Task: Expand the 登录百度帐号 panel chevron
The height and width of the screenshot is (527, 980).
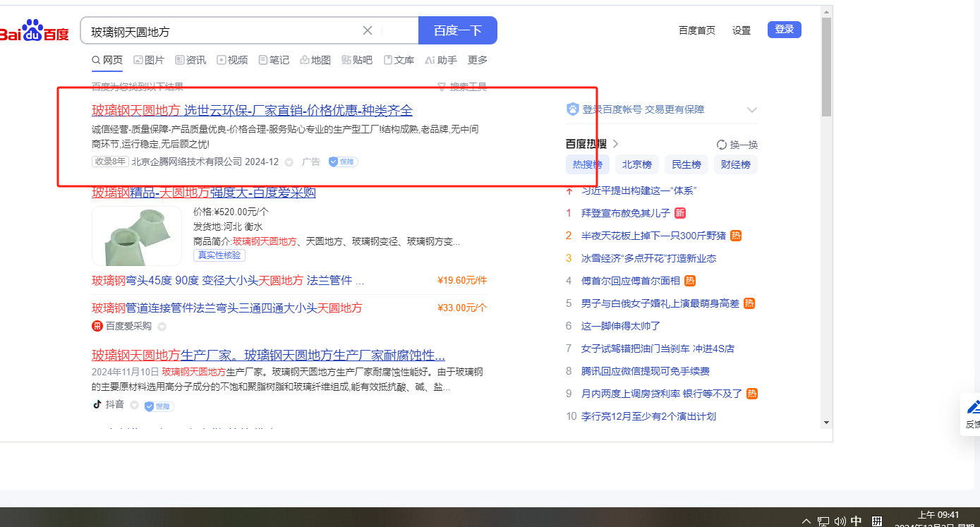Action: point(752,110)
